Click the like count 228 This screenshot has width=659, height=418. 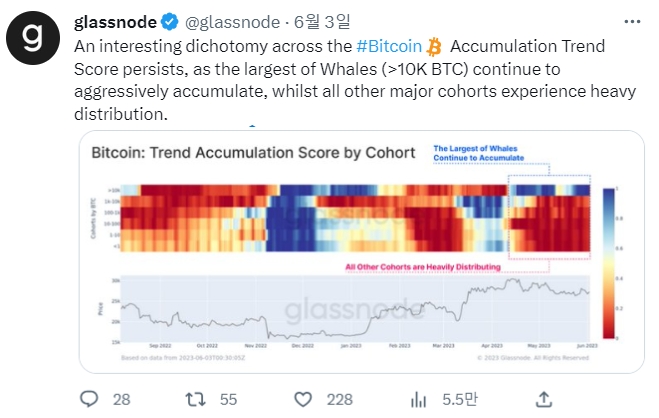tap(340, 399)
